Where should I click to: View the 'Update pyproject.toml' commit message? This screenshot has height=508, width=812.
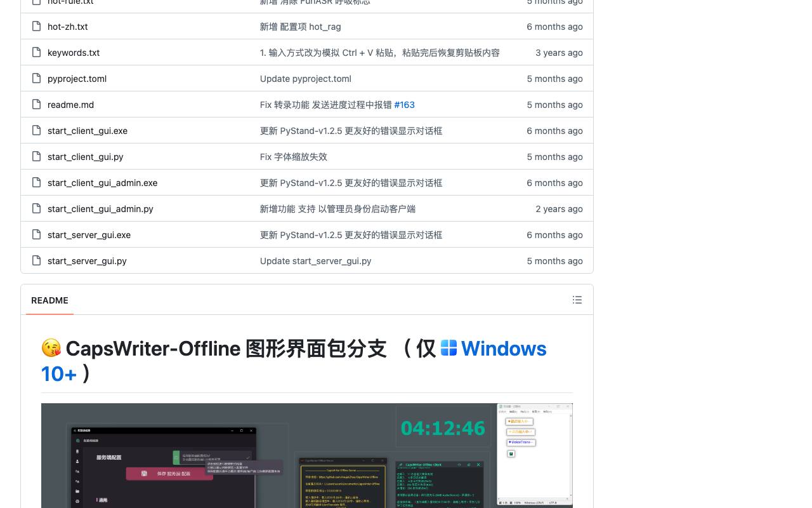[x=306, y=79]
